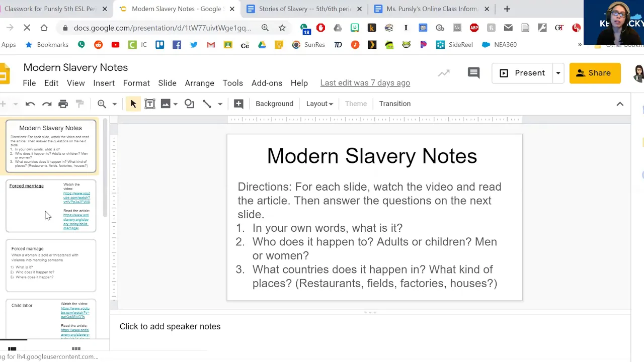
Task: Open the Reddit bookmark icon
Action: coord(98,45)
